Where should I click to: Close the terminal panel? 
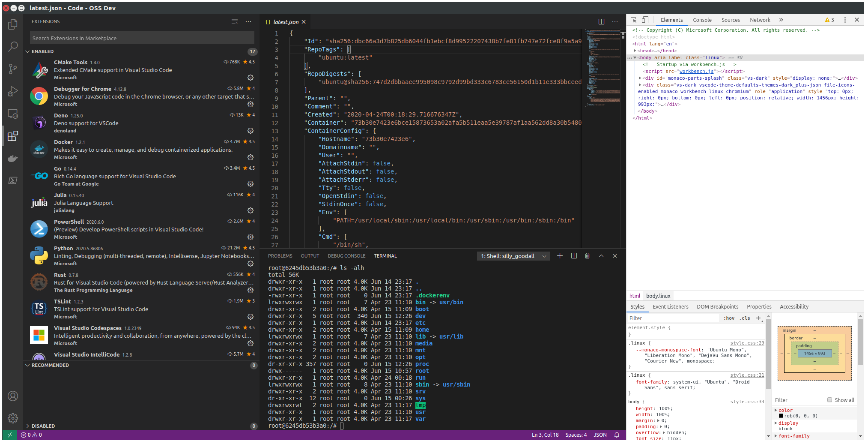[615, 256]
